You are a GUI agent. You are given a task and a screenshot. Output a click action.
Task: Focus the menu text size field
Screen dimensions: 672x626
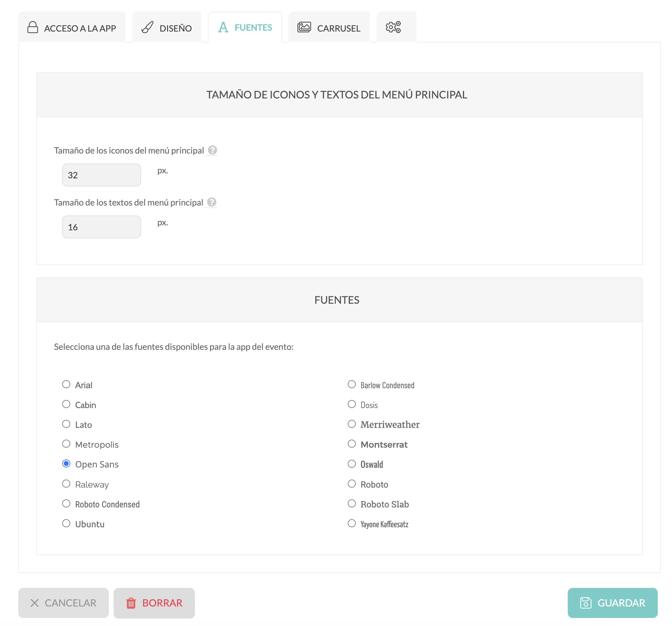(x=101, y=227)
